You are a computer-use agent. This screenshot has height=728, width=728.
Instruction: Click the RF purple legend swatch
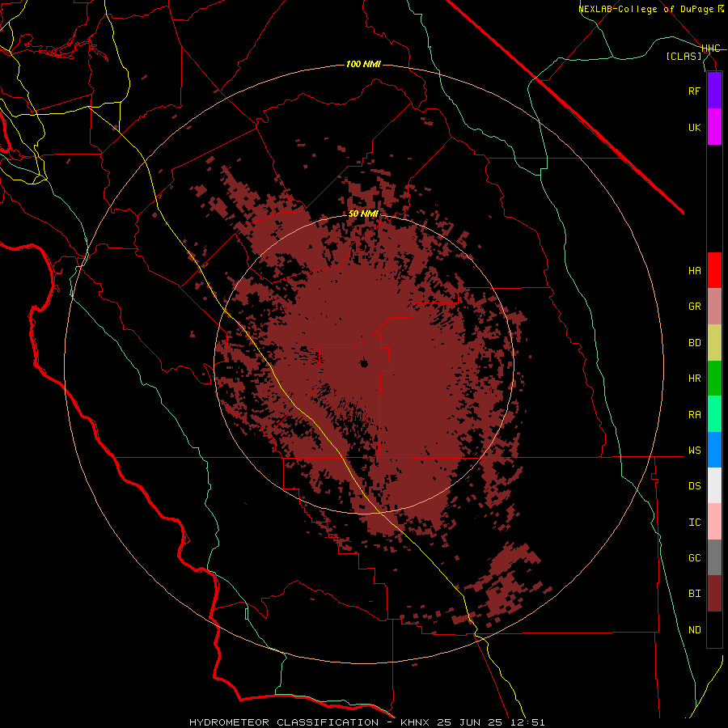[714, 91]
